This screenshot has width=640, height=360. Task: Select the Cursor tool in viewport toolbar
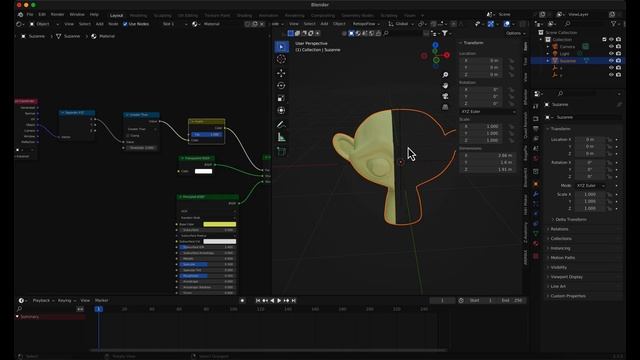coord(281,59)
